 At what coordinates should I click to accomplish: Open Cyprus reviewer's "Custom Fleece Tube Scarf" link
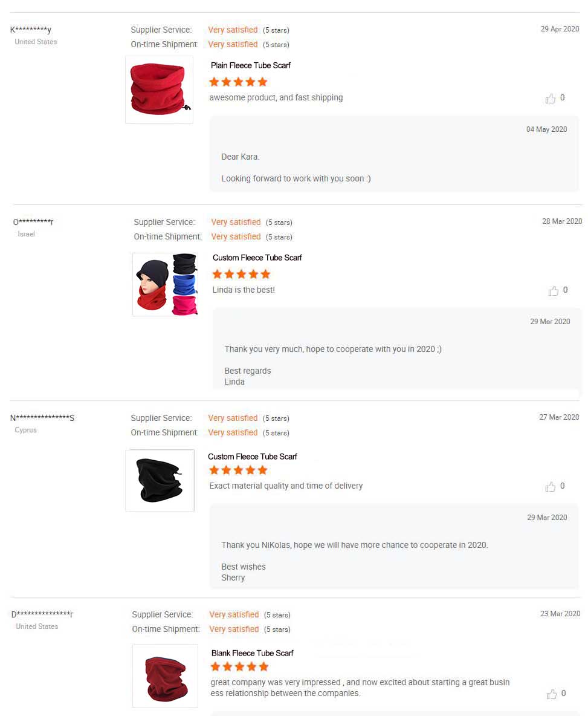click(x=253, y=457)
